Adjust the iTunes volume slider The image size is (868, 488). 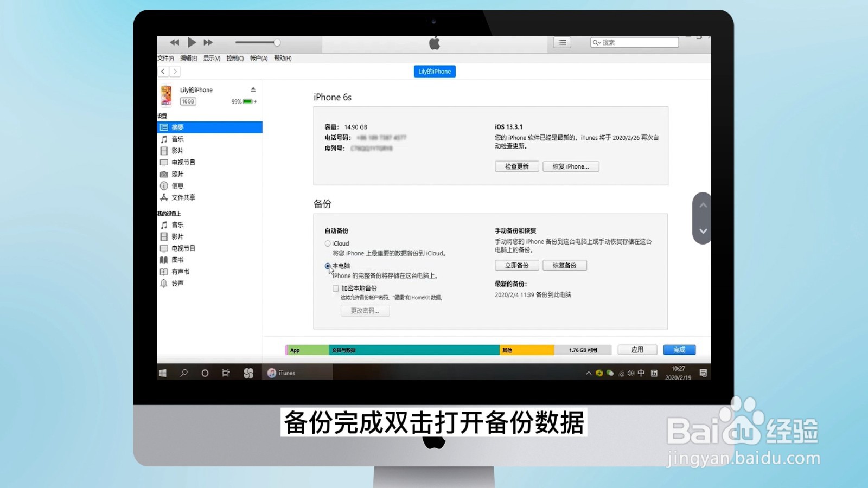click(x=258, y=42)
